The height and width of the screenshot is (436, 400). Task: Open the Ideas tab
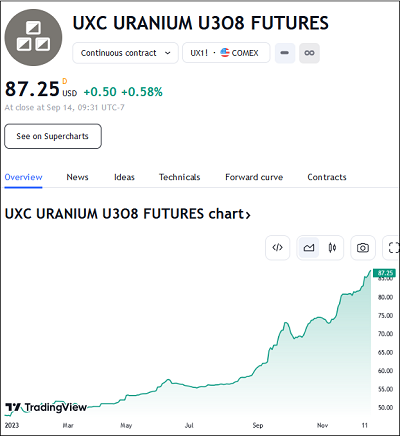click(124, 177)
